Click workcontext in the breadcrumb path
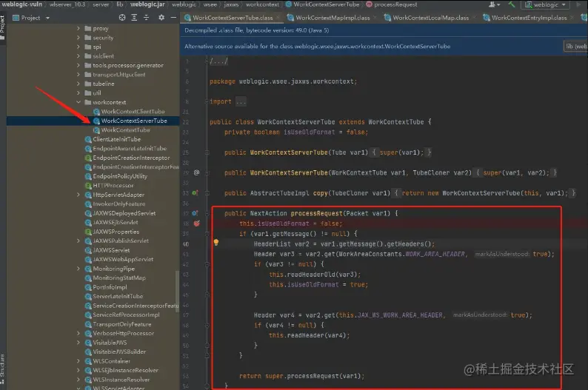This screenshot has height=390, width=588. [x=262, y=4]
